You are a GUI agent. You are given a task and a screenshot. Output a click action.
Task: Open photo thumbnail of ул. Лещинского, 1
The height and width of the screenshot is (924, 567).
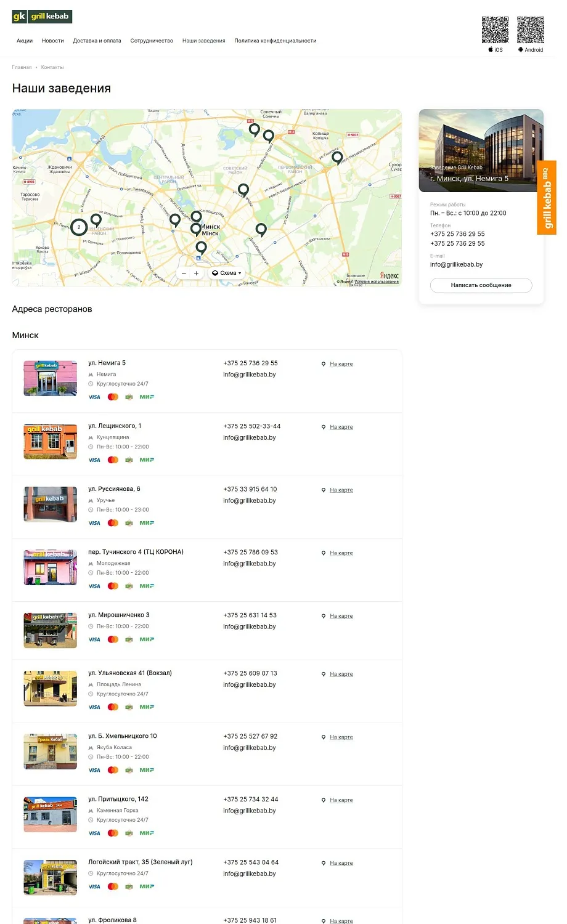click(51, 441)
